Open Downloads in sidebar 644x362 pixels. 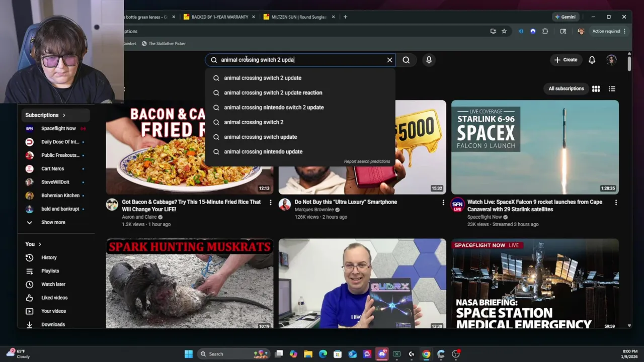click(55, 324)
